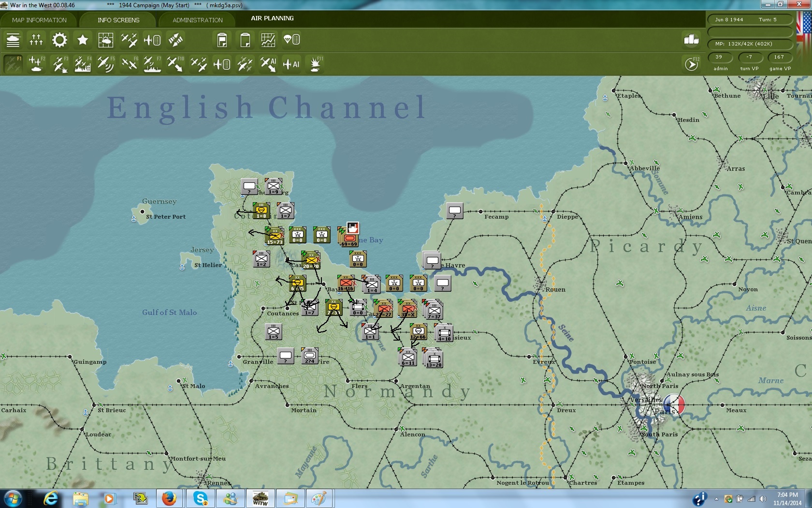
Task: Open Skype from the taskbar
Action: coord(200,498)
